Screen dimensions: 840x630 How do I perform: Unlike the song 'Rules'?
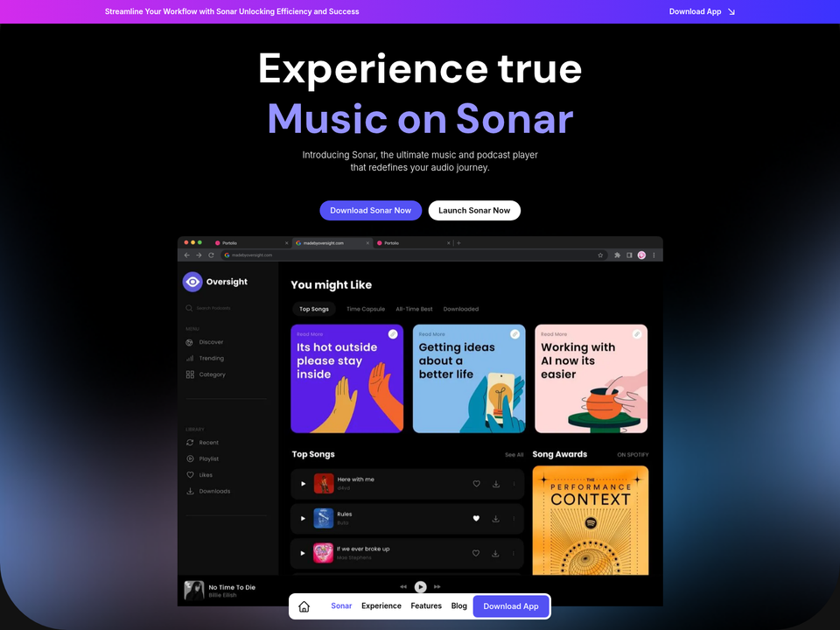476,519
